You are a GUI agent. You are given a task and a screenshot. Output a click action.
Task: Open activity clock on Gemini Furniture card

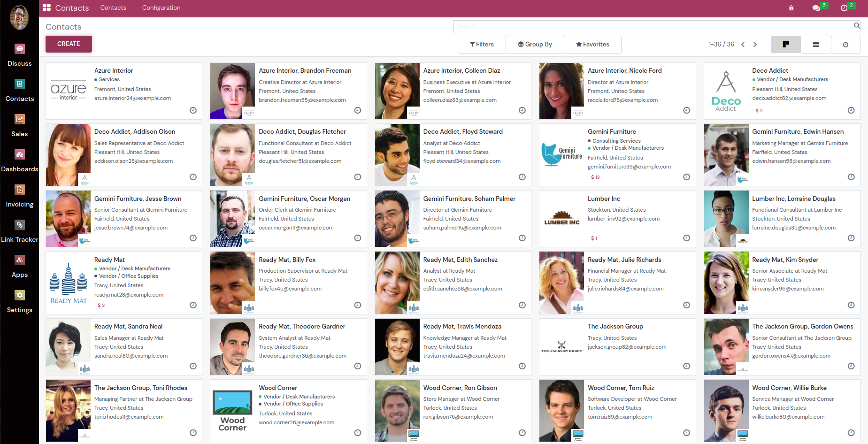[x=686, y=177]
